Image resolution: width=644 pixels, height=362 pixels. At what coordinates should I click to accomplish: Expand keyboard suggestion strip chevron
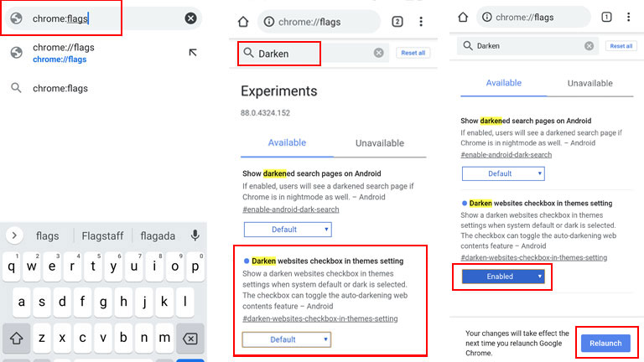[14, 235]
